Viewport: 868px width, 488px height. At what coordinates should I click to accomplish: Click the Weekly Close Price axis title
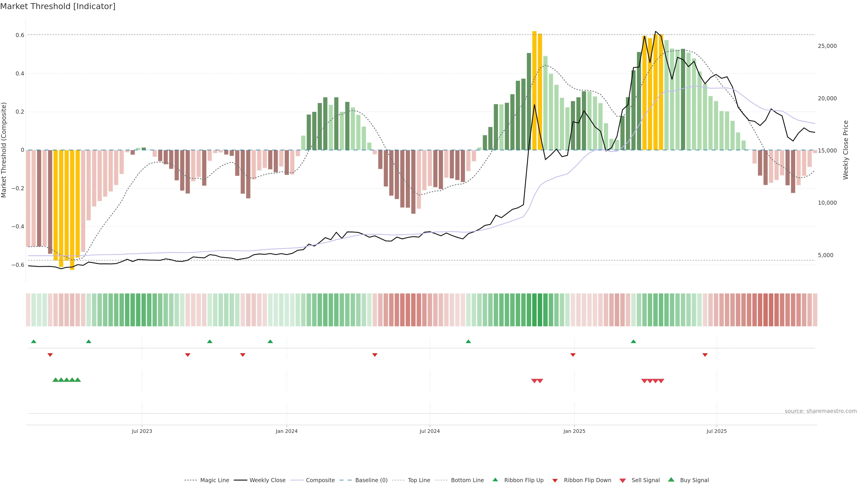click(x=846, y=150)
